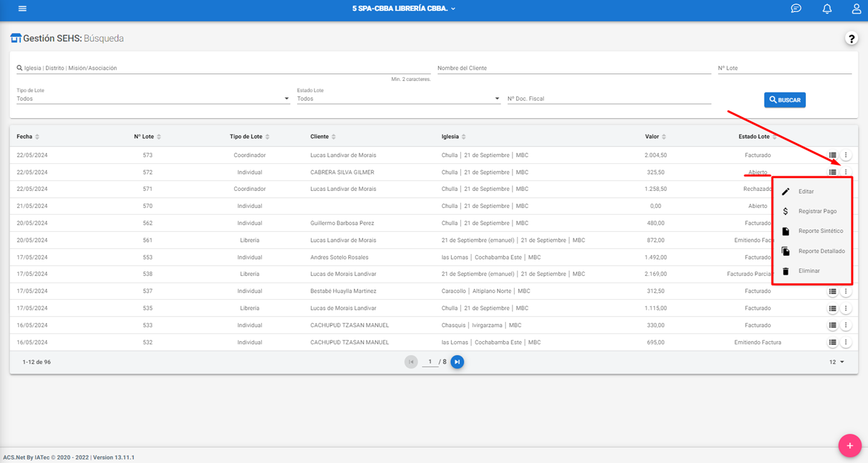Click the Nombre del Cliente field
The height and width of the screenshot is (463, 868).
pos(574,68)
